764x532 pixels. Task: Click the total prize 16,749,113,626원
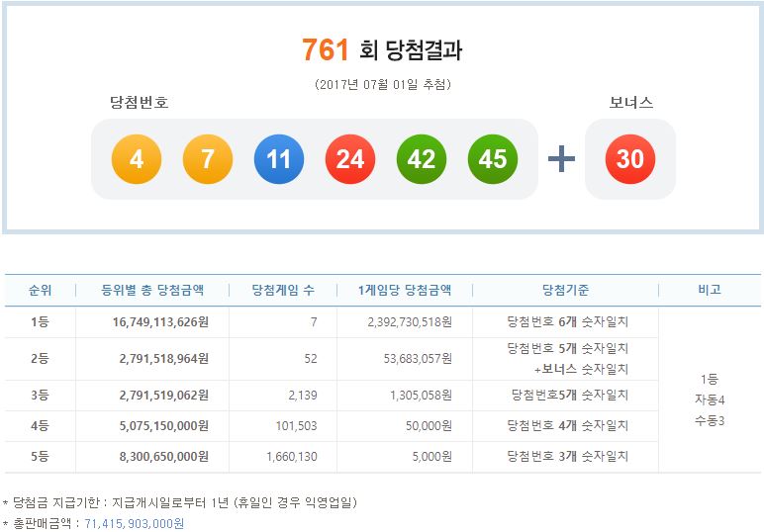(160, 322)
